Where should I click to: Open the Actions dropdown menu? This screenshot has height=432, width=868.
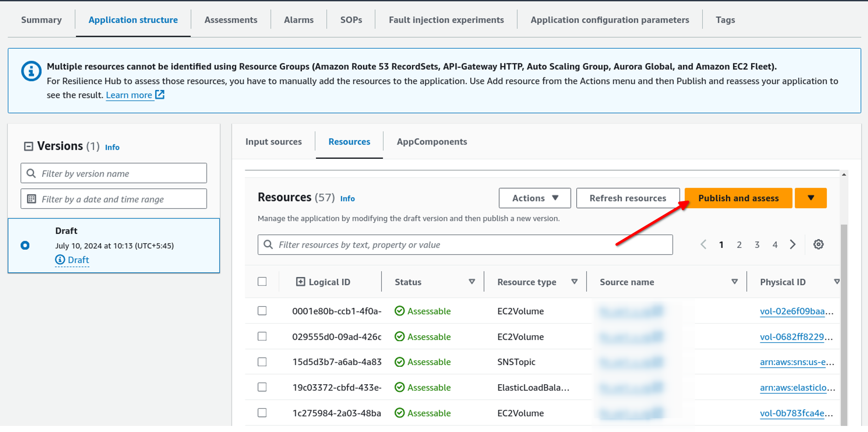(x=534, y=198)
